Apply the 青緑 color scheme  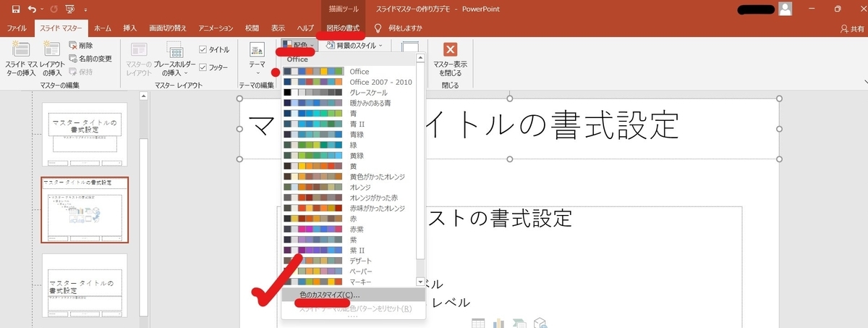click(x=349, y=134)
